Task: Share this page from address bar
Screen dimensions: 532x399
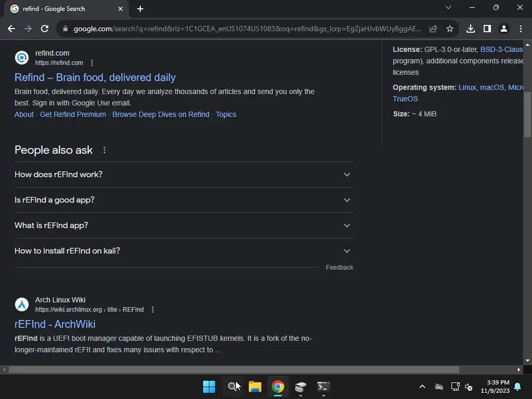Action: [433, 29]
